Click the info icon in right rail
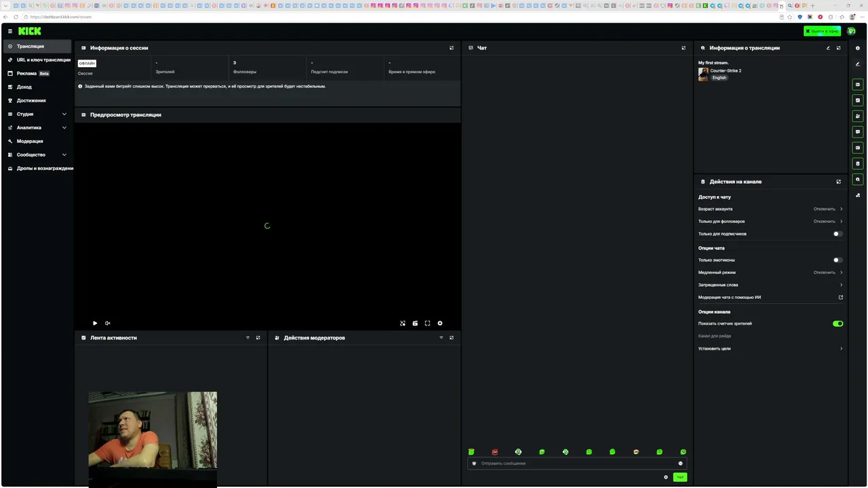868x488 pixels. pos(858,48)
